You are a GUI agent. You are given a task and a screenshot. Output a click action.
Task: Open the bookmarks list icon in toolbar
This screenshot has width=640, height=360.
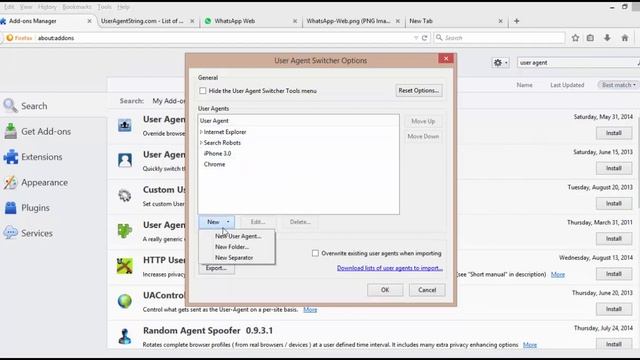coord(590,38)
